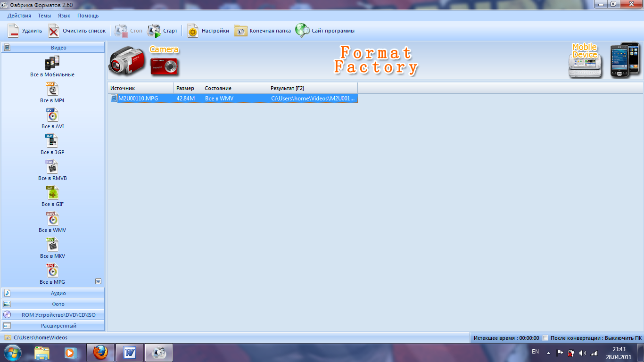Click the Mobile Device banner image
This screenshot has height=362, width=644.
[x=604, y=60]
